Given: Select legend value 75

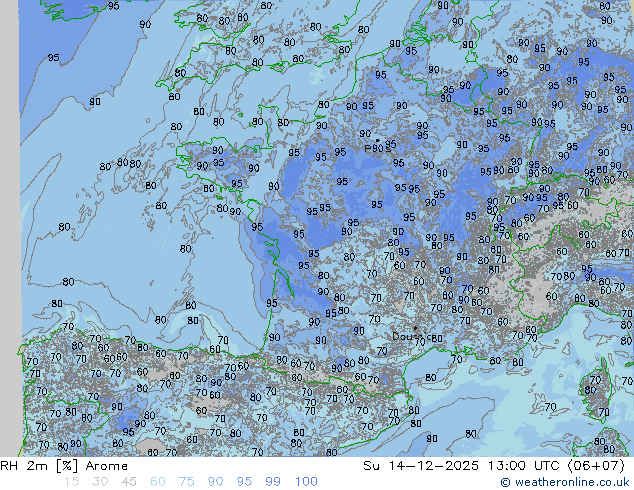Looking at the screenshot, I should click(x=186, y=482).
